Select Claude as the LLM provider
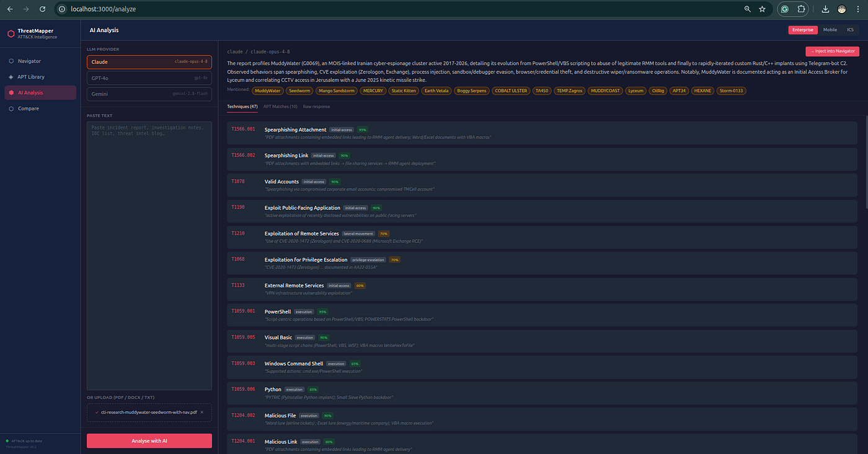 pyautogui.click(x=149, y=62)
